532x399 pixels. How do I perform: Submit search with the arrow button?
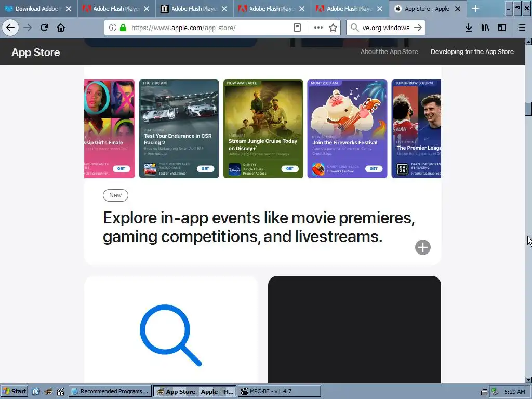click(418, 28)
